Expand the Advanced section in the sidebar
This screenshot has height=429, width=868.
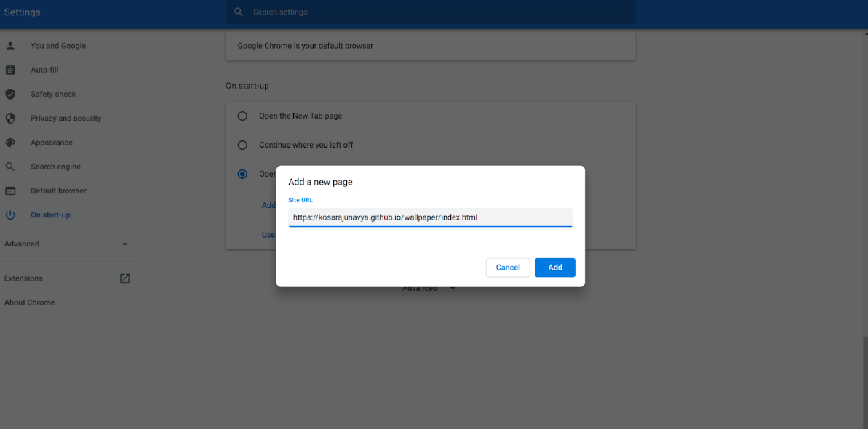click(124, 244)
